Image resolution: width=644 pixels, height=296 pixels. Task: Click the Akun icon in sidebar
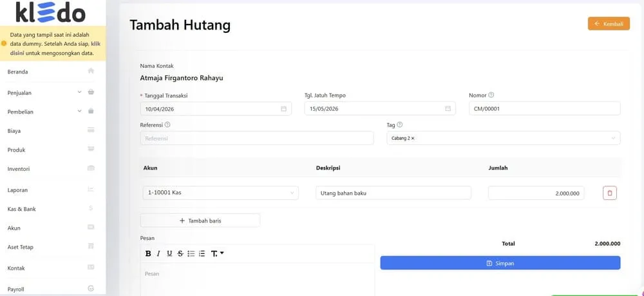(x=91, y=228)
